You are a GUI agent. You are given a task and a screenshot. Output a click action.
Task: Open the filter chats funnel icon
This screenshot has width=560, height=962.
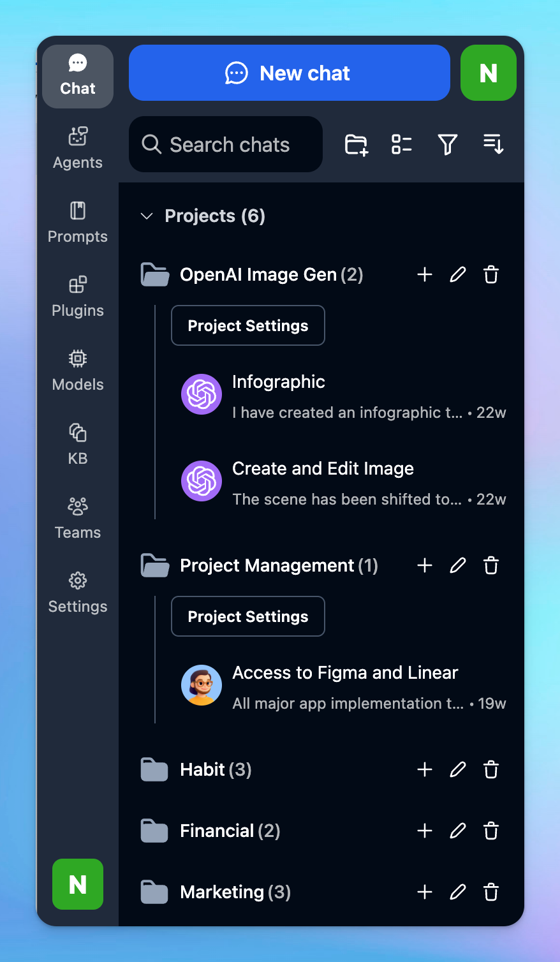pos(448,145)
